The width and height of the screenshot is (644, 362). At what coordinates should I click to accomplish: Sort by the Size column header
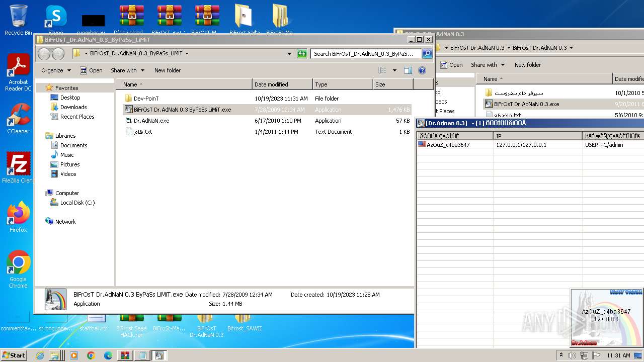click(393, 84)
